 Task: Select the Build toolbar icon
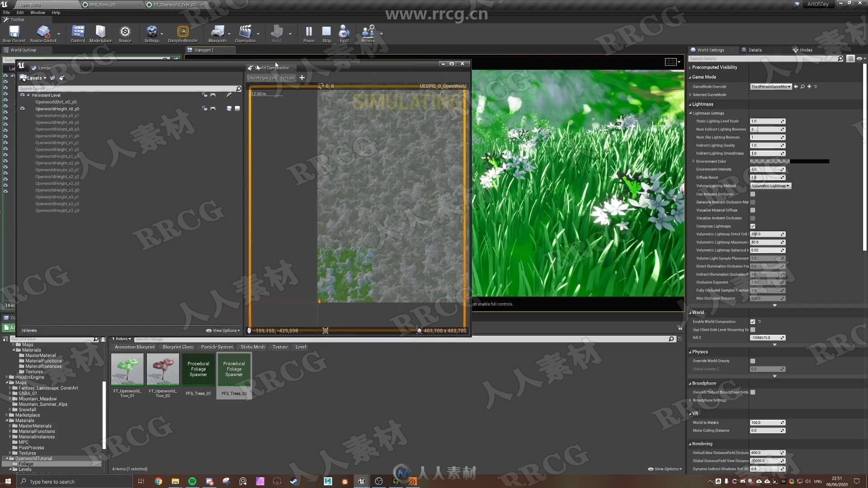pos(276,33)
